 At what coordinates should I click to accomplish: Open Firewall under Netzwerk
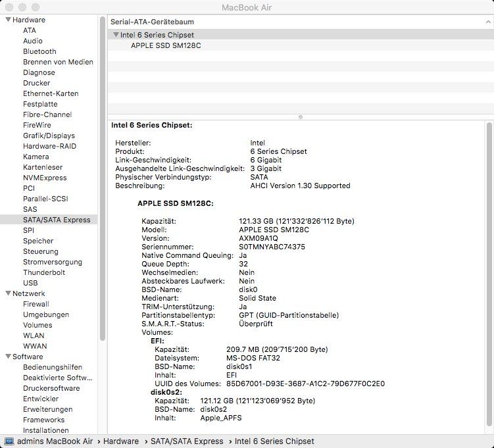pyautogui.click(x=36, y=304)
